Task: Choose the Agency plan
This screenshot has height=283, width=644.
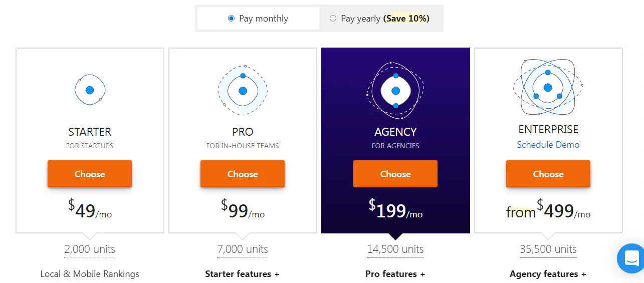Action: [395, 174]
